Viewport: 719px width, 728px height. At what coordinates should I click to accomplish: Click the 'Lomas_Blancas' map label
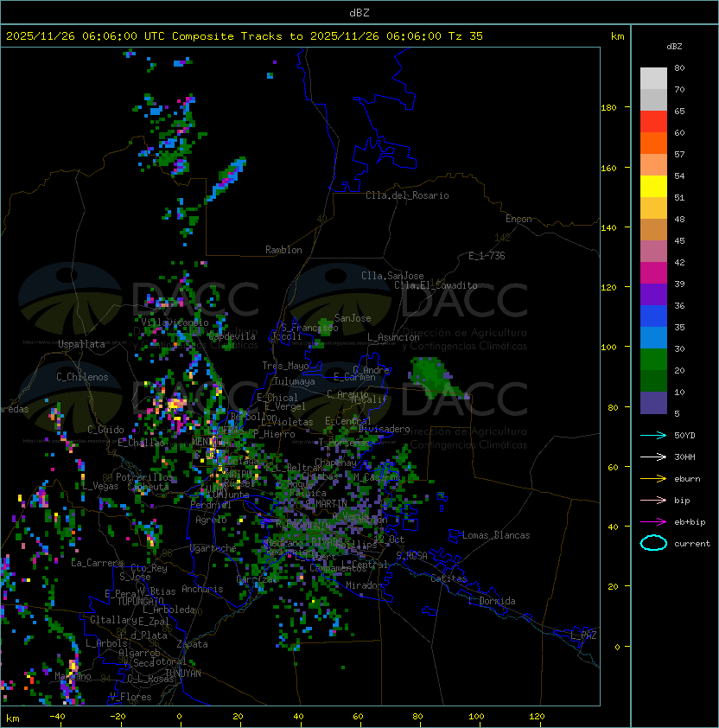tap(496, 535)
